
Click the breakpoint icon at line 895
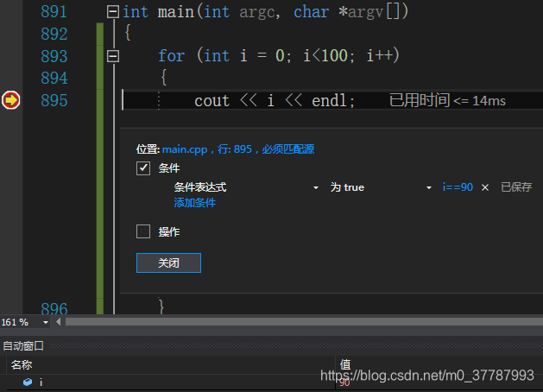click(x=10, y=100)
